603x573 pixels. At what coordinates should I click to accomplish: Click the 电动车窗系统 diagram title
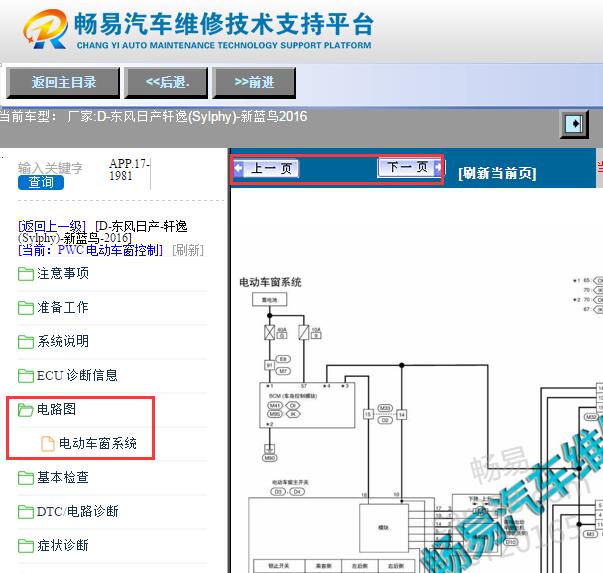pos(270,282)
